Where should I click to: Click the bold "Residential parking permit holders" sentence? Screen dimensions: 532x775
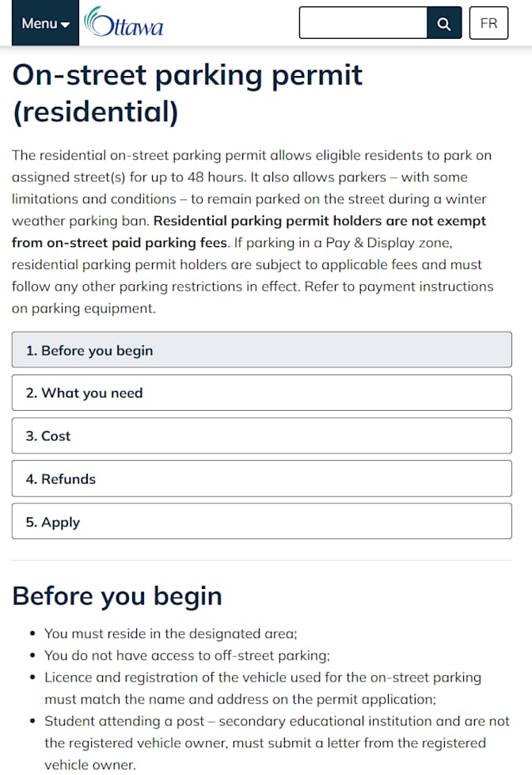click(x=249, y=231)
